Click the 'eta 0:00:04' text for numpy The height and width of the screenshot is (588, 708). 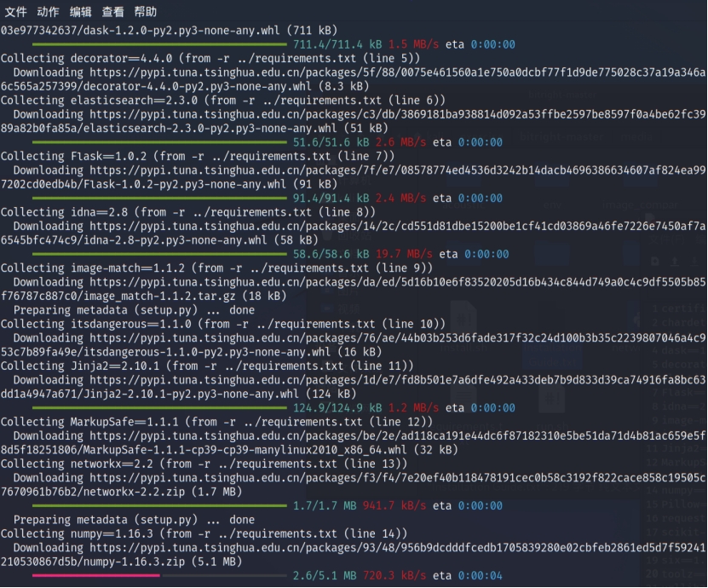[x=470, y=576]
